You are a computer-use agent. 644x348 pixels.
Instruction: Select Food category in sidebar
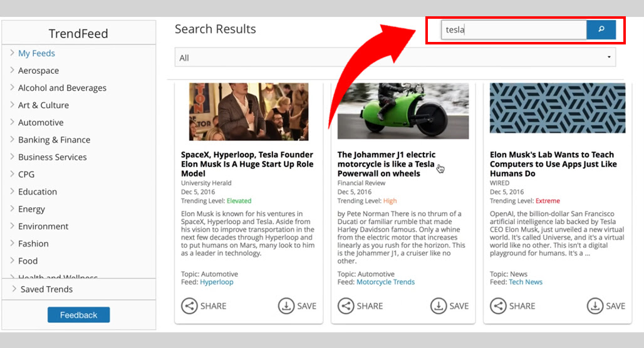click(x=28, y=260)
